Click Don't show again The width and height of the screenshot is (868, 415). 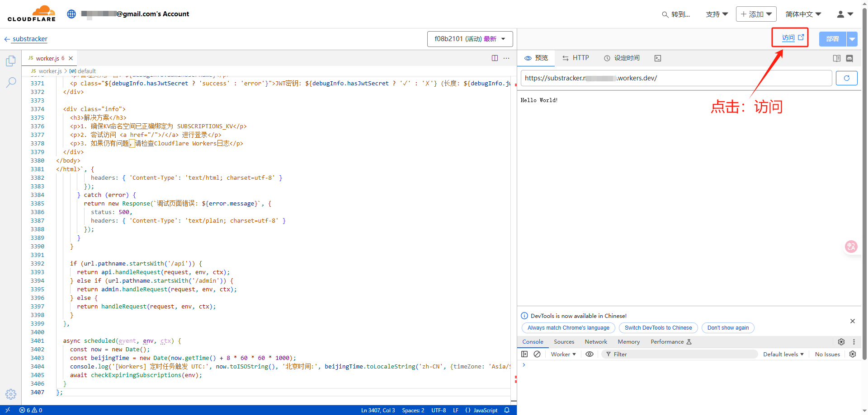(x=728, y=328)
